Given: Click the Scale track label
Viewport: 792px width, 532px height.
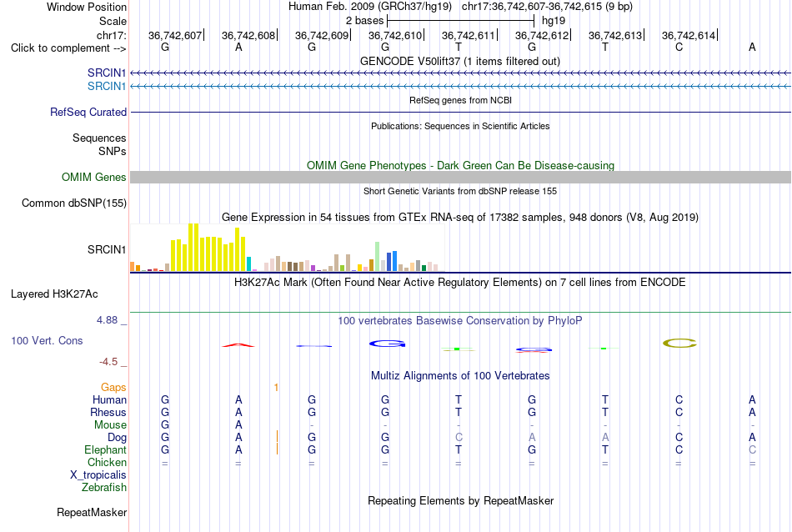Looking at the screenshot, I should (113, 21).
